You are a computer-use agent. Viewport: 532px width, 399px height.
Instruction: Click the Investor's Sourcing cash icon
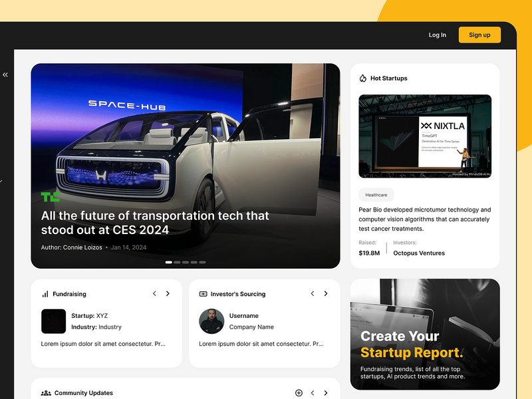[x=204, y=293]
